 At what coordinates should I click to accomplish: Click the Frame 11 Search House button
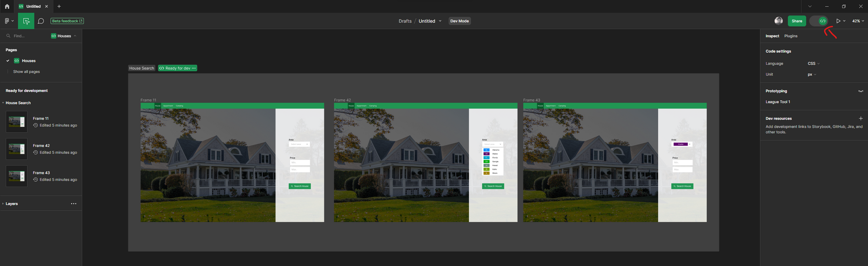(x=299, y=186)
